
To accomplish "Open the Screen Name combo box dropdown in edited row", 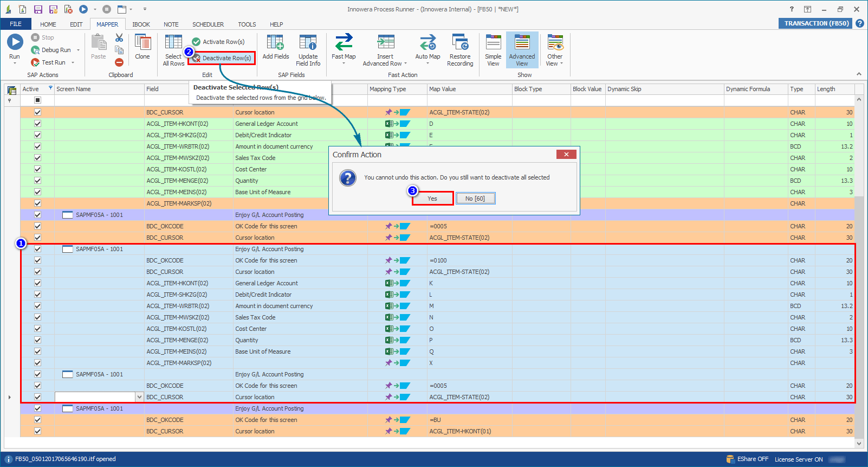I will pos(139,397).
